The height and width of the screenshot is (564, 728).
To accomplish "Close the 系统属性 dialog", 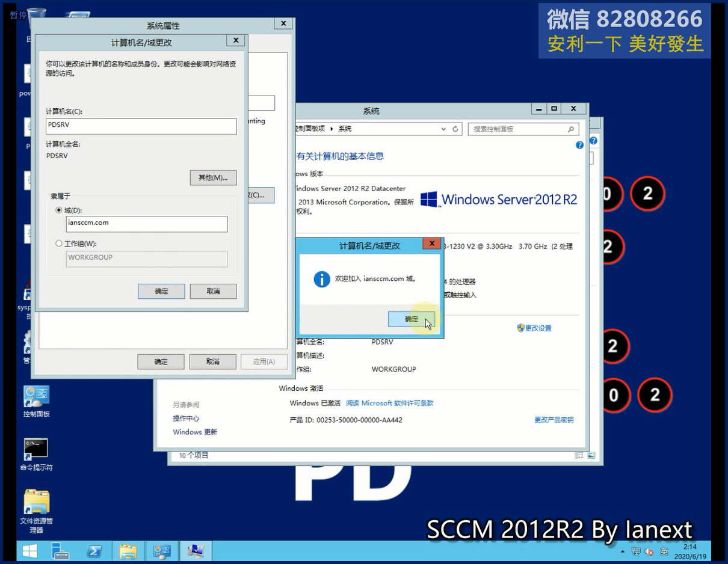I will [x=283, y=23].
